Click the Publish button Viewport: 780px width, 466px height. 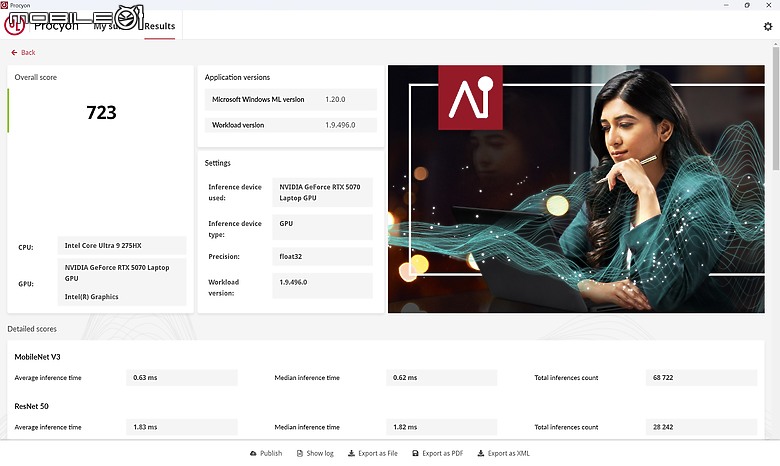pos(266,453)
